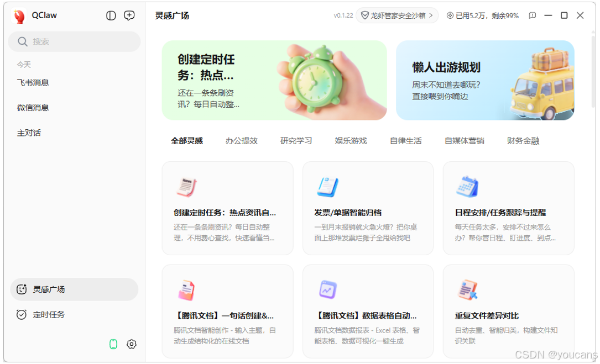Collapse the sidebar with panel toggle icon
Viewport: 600px width, 364px height.
click(x=111, y=15)
